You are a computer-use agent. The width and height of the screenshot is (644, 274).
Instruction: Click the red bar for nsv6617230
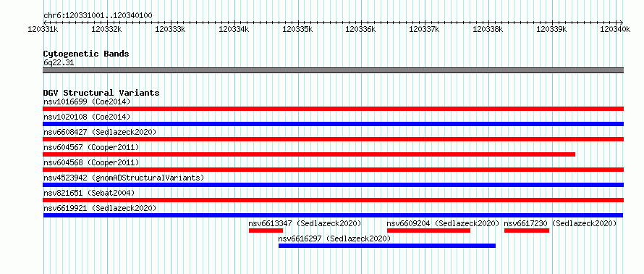[527, 231]
